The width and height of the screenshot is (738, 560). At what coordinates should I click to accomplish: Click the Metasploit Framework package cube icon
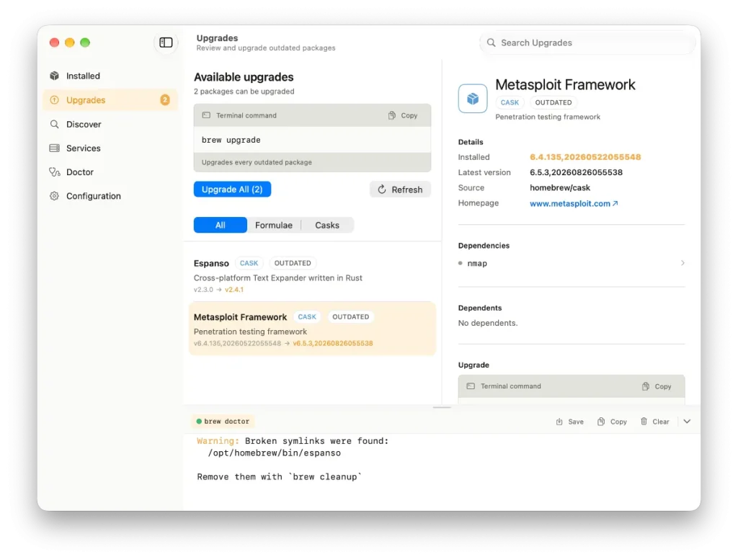[473, 98]
